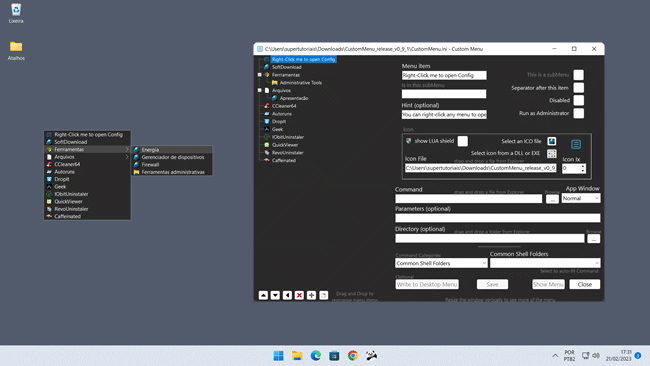Open Microsoft Store from the taskbar
Screen dimensions: 650x366
tap(334, 356)
